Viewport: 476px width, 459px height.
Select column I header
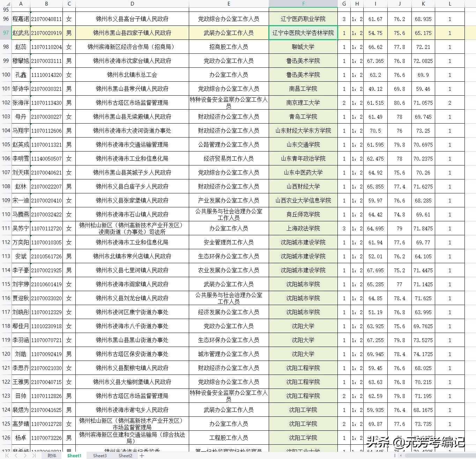tap(375, 3)
